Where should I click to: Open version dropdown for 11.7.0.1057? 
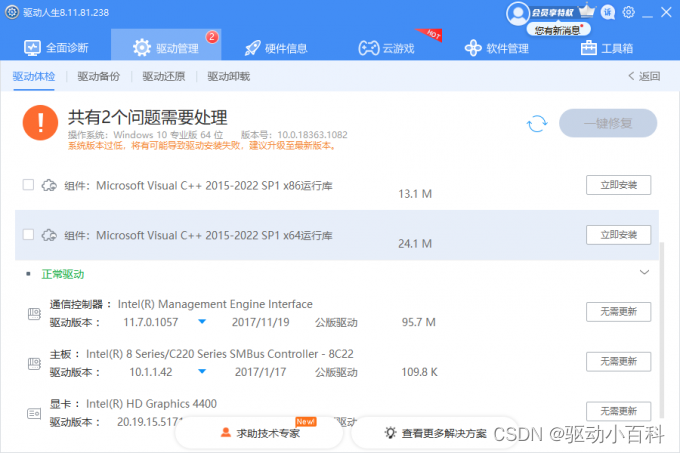[202, 322]
